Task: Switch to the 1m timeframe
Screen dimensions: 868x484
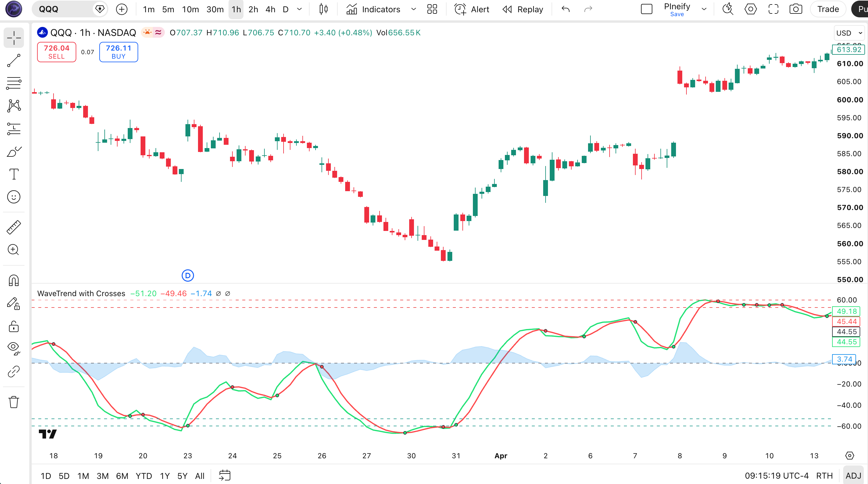Action: [x=149, y=9]
